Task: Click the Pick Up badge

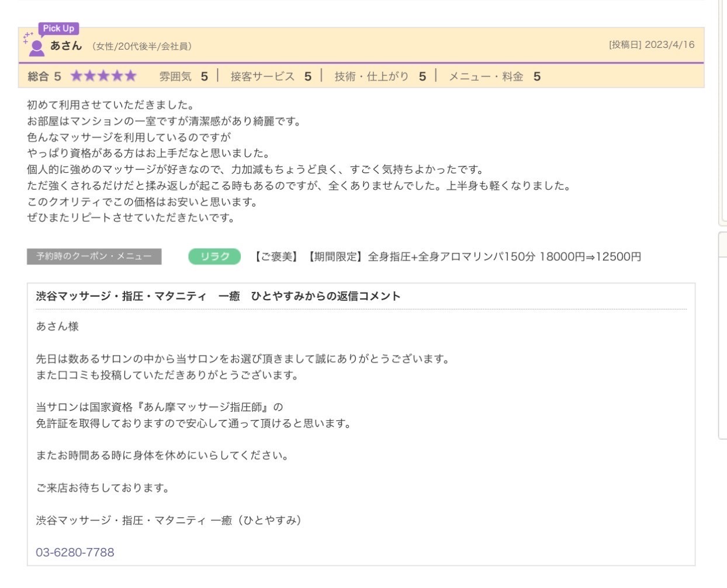Action: pos(58,29)
